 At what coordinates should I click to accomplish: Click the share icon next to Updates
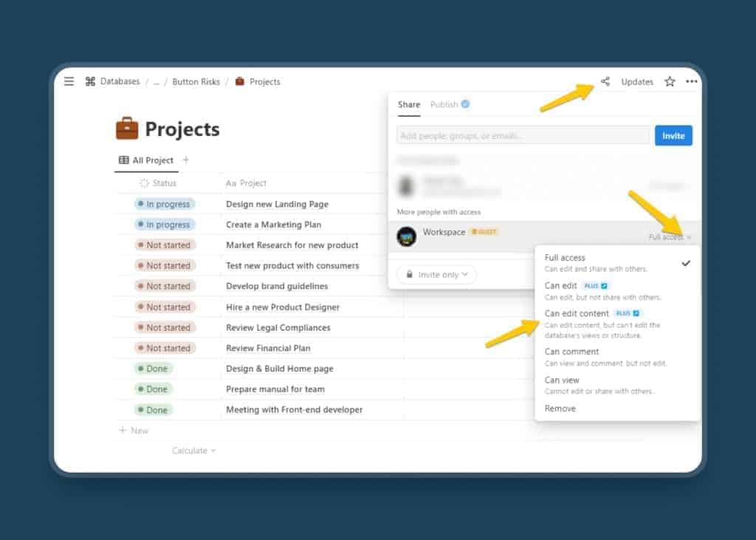click(x=605, y=81)
